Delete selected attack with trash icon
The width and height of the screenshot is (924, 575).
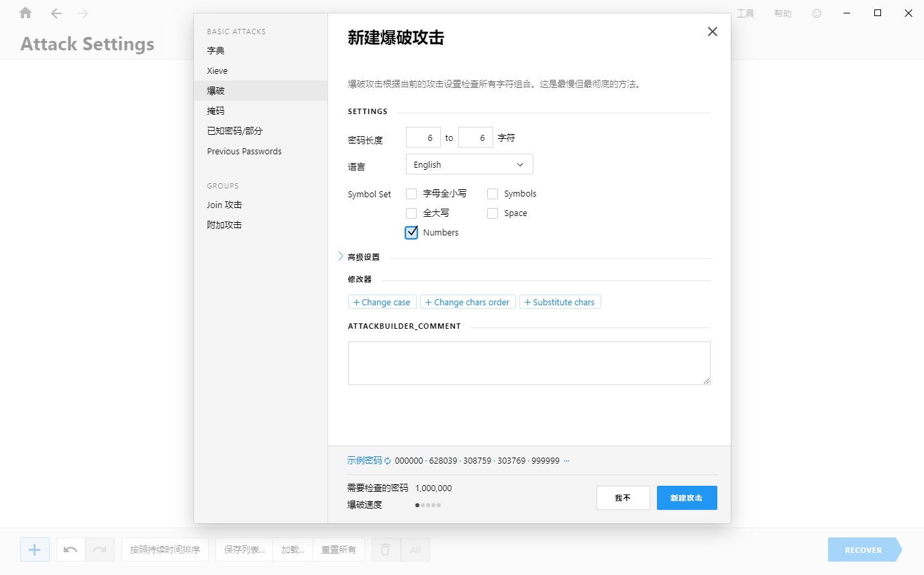coord(385,550)
